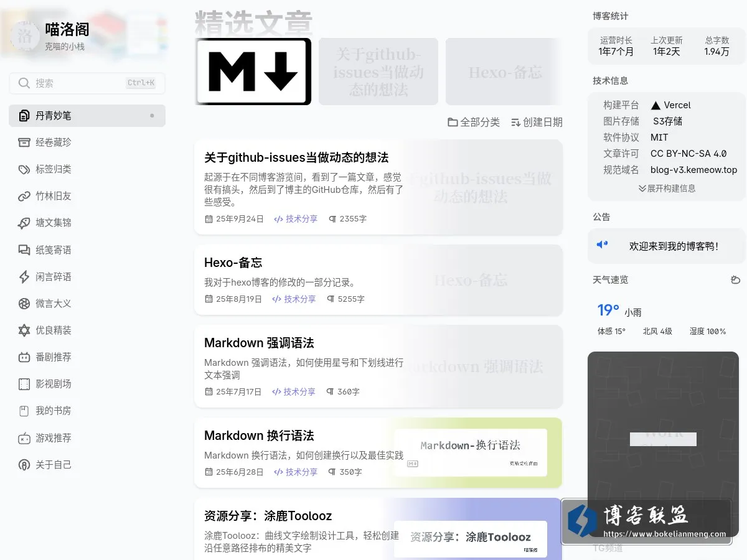Click the 墉文集锦 rocket icon
Image resolution: width=747 pixels, height=560 pixels.
(24, 223)
